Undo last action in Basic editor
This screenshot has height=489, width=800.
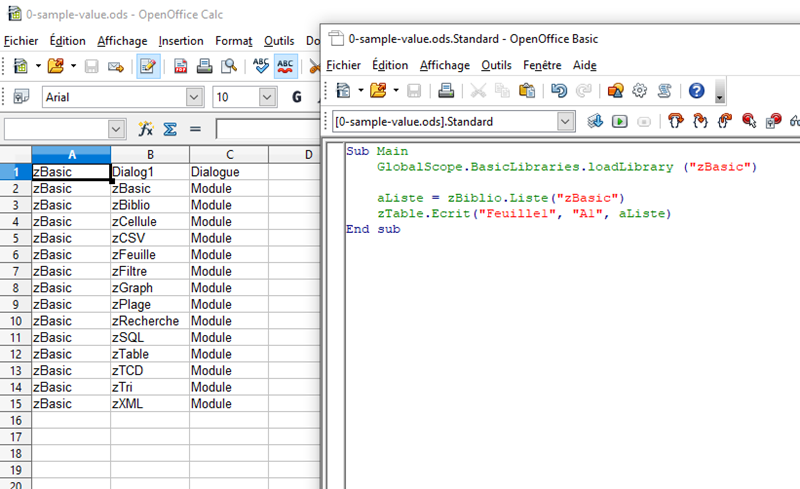pos(559,91)
